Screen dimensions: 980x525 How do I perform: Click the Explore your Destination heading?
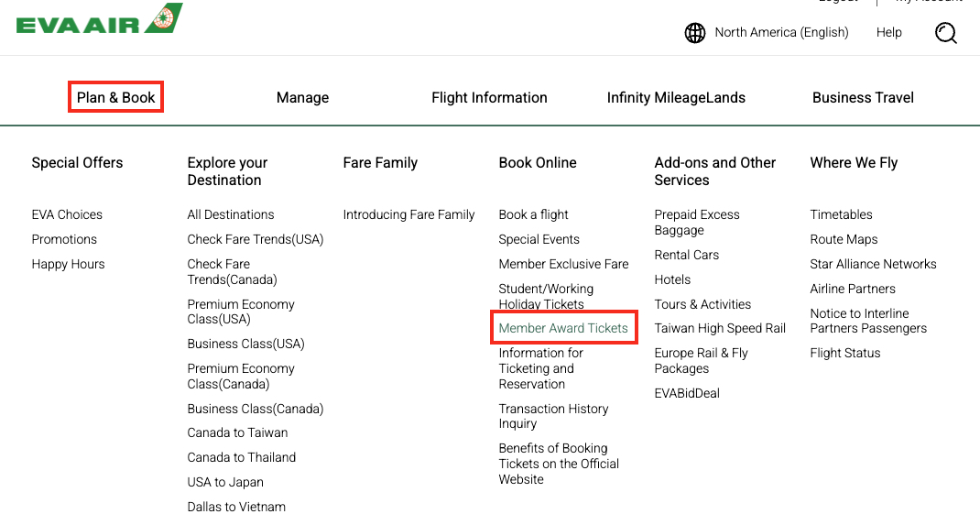[x=227, y=171]
